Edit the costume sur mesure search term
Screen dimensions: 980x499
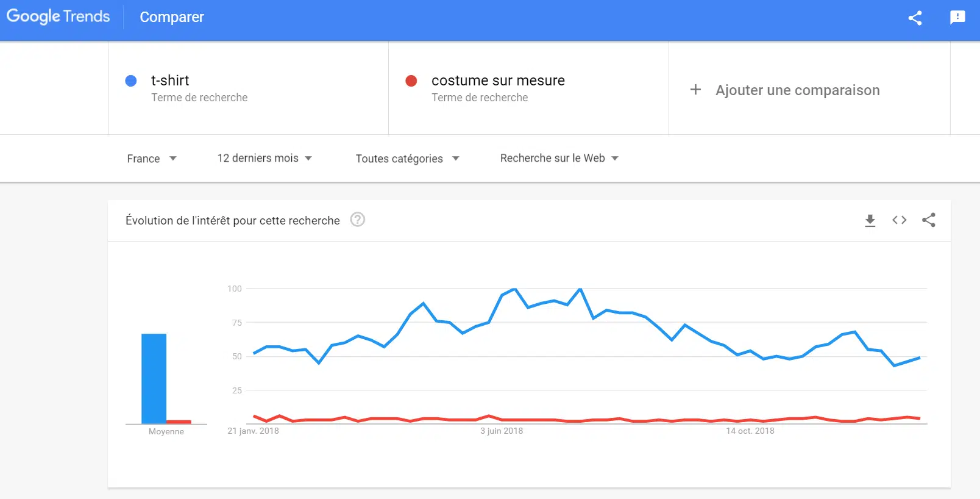(498, 81)
